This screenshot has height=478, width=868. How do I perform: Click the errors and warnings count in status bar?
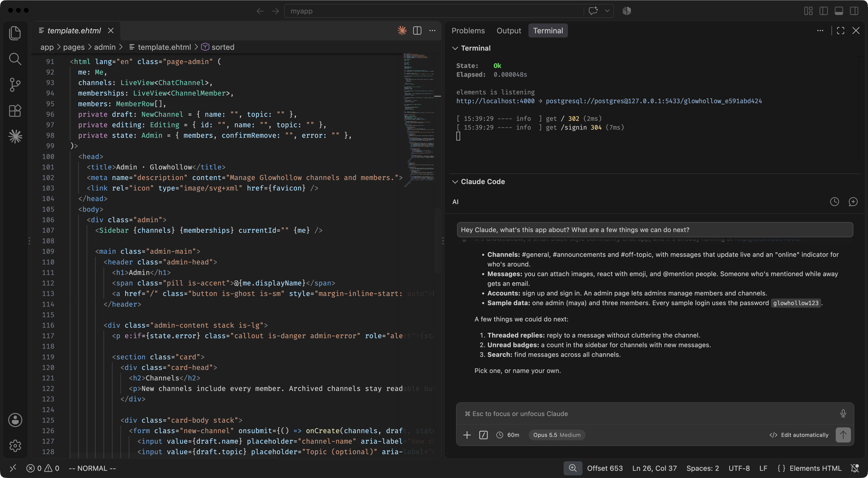tap(43, 468)
